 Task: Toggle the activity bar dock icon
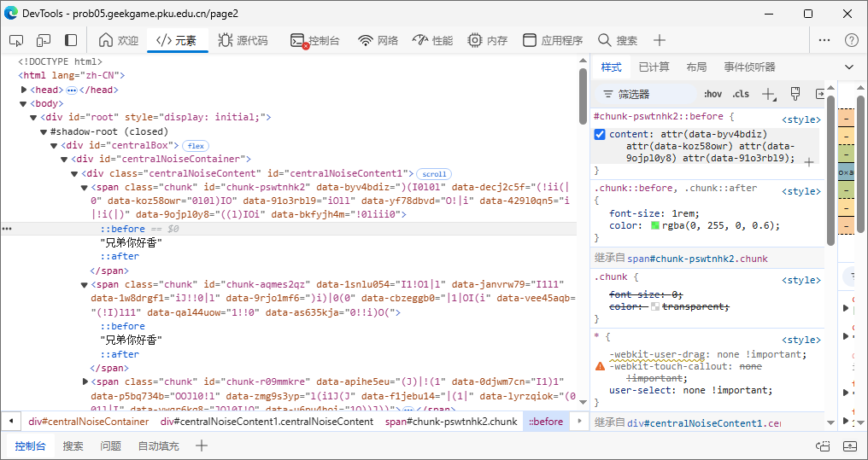coord(71,40)
